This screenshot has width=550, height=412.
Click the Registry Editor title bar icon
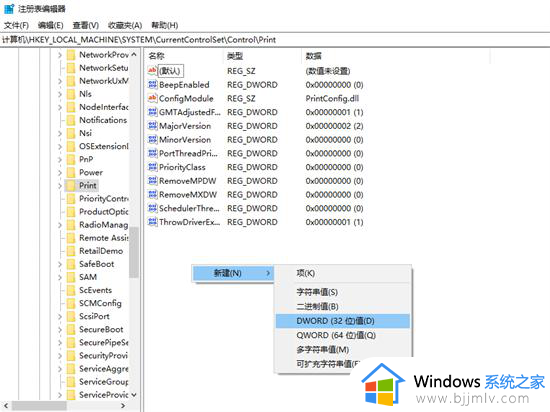9,8
